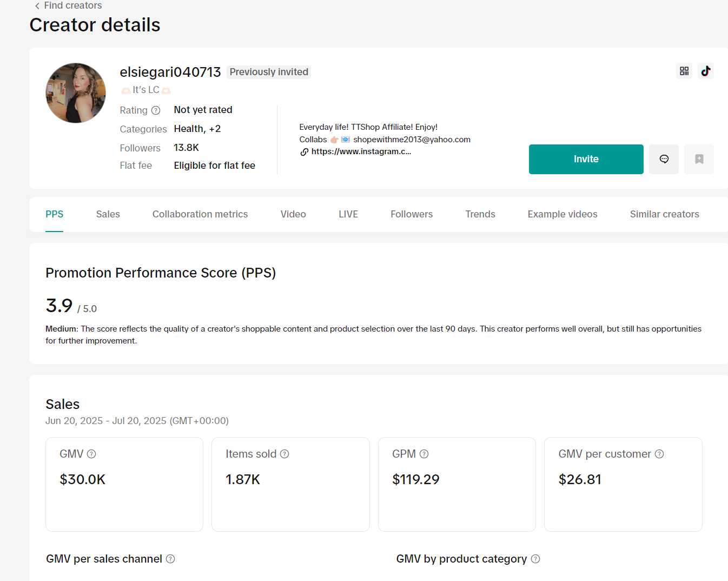Click the GPM info icon
The image size is (728, 581).
click(x=424, y=454)
